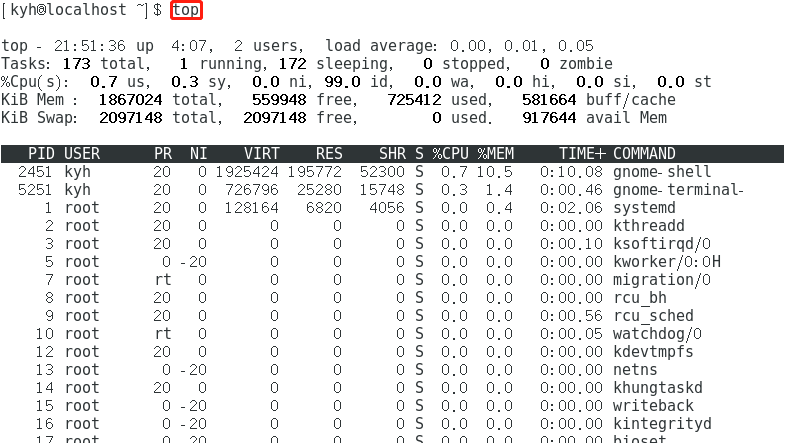Click the 0:02.06 TIME+ value
Image resolution: width=787 pixels, height=443 pixels.
[571, 208]
